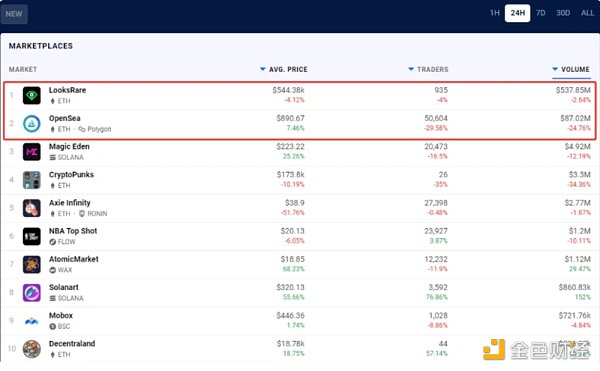The image size is (600, 371).
Task: Click the ETH chain icon under CryptoPunks
Action: tap(53, 186)
